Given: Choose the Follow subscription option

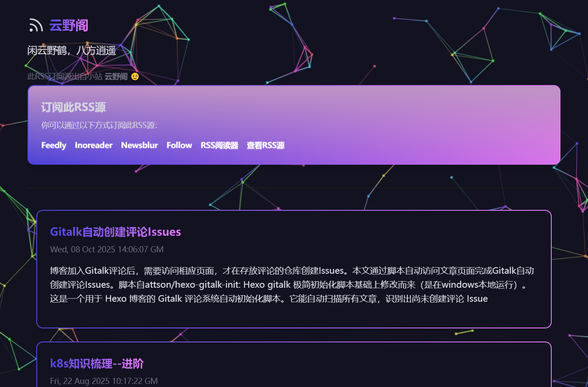Looking at the screenshot, I should tap(179, 145).
